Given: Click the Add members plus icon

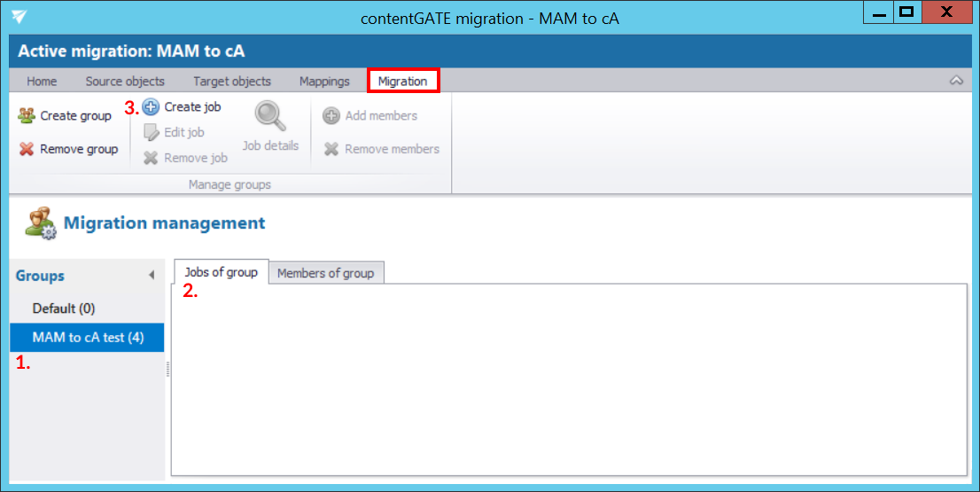Looking at the screenshot, I should (x=331, y=115).
